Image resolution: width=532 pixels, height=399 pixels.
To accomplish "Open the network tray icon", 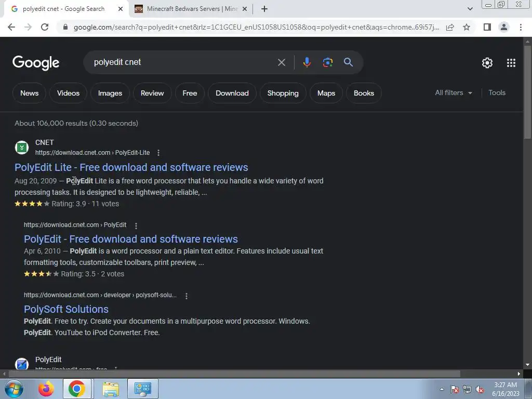I will click(467, 390).
